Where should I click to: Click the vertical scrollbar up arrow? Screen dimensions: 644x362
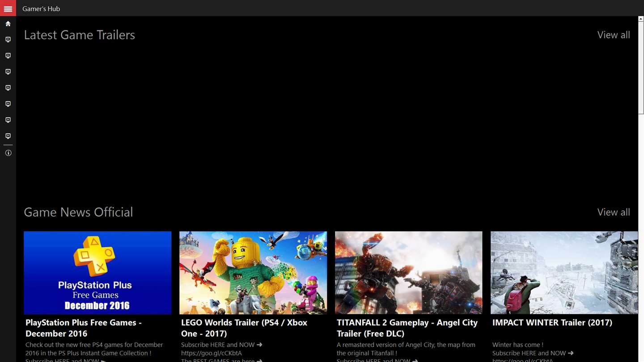point(641,19)
